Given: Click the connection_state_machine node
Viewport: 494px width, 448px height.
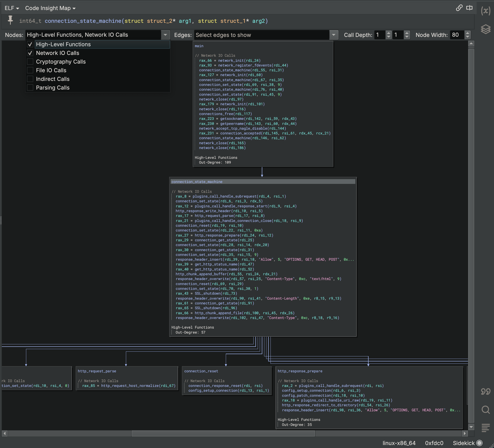Looking at the screenshot, I should tap(263, 181).
